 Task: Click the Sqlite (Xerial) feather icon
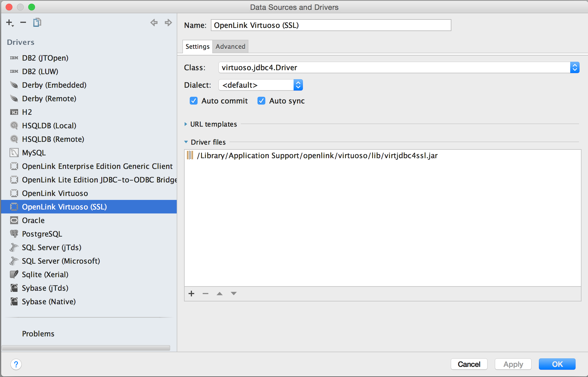14,274
